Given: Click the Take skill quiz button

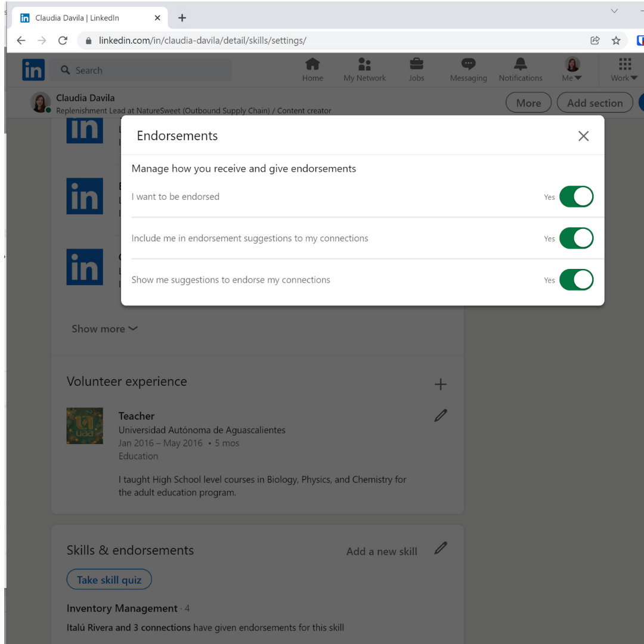Looking at the screenshot, I should pyautogui.click(x=109, y=580).
